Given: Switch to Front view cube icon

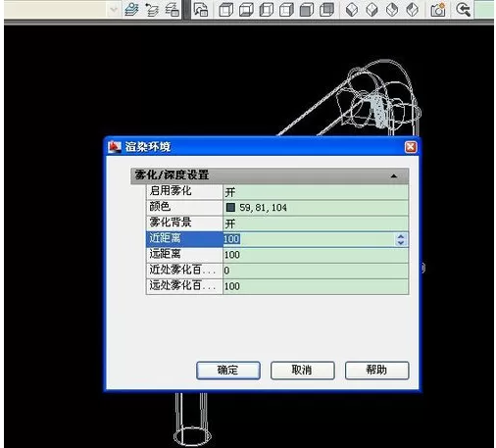Looking at the screenshot, I should point(307,10).
